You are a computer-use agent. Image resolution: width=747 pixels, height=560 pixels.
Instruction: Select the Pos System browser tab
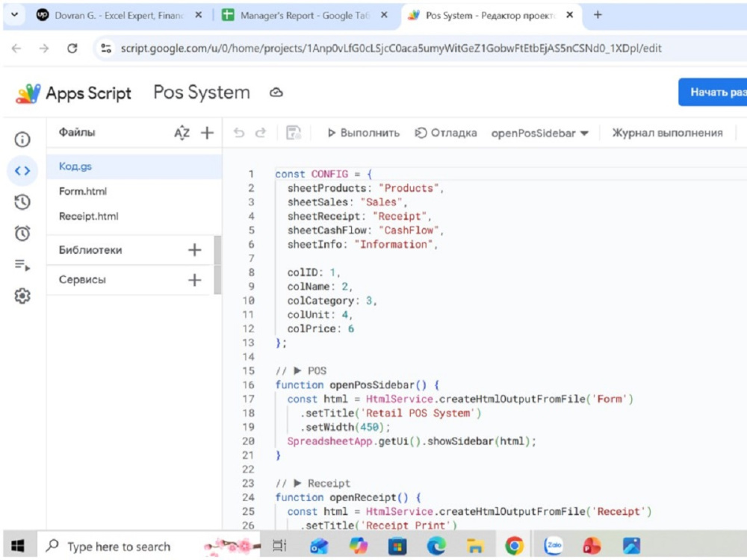pyautogui.click(x=490, y=15)
